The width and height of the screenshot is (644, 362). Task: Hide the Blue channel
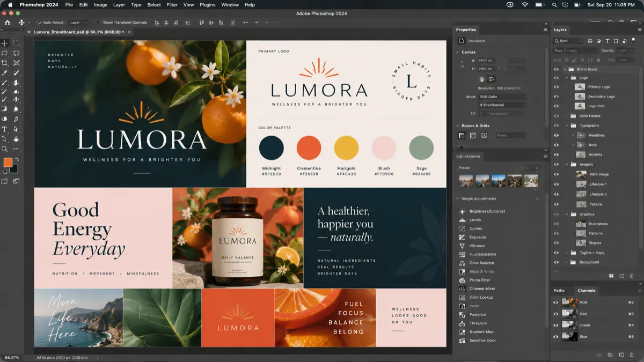coord(556,337)
